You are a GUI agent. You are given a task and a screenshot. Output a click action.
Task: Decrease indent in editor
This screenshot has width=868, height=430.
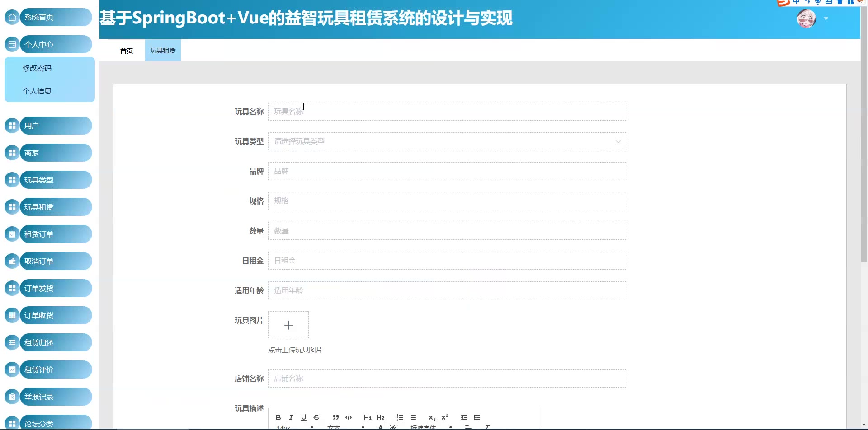pos(464,417)
